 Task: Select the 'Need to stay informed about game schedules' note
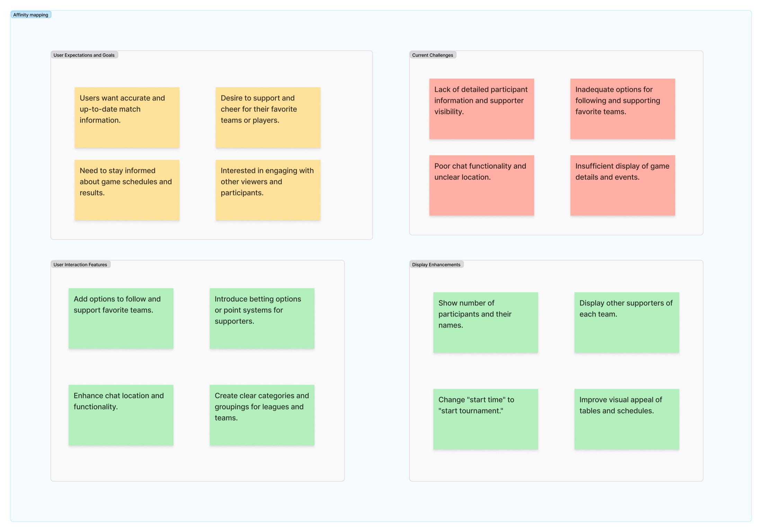coord(127,190)
